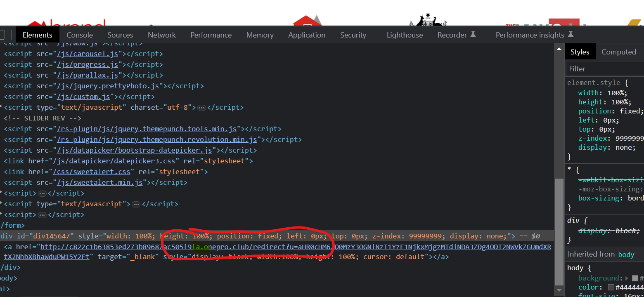The width and height of the screenshot is (644, 297).
Task: Open the datepicker3.css stylesheet link
Action: 114,161
